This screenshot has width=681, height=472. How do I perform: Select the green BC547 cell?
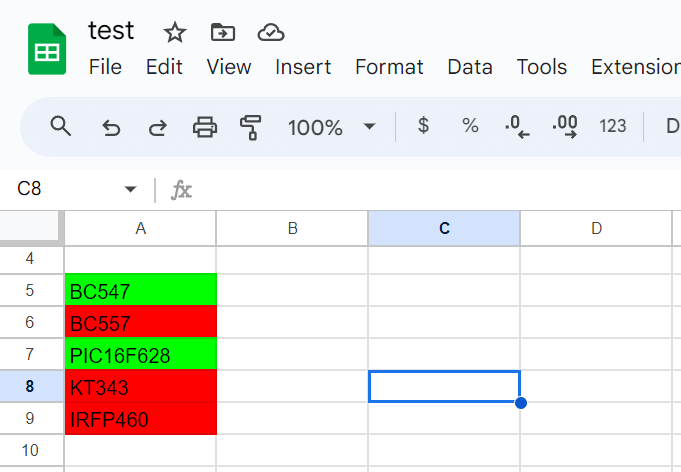coord(140,291)
